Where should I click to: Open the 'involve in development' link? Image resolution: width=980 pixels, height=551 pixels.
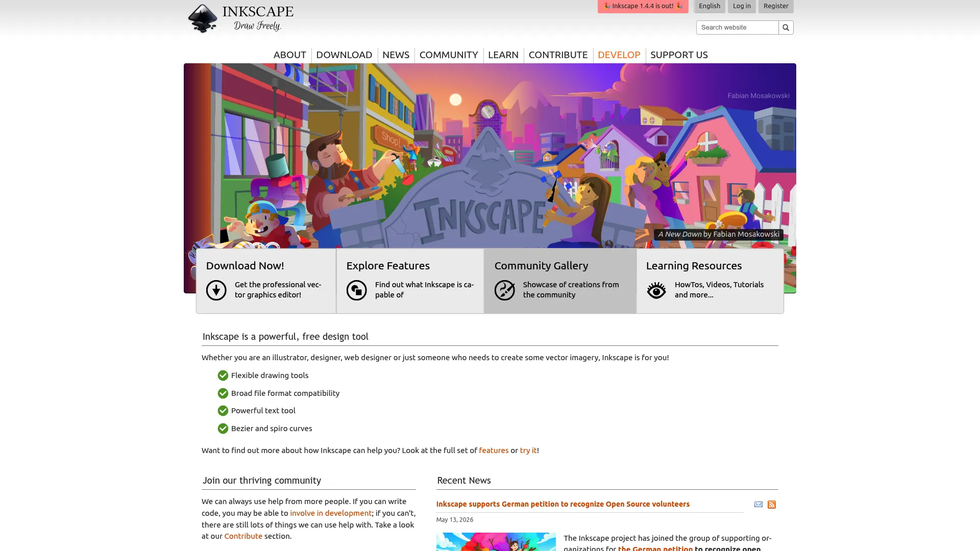(331, 513)
